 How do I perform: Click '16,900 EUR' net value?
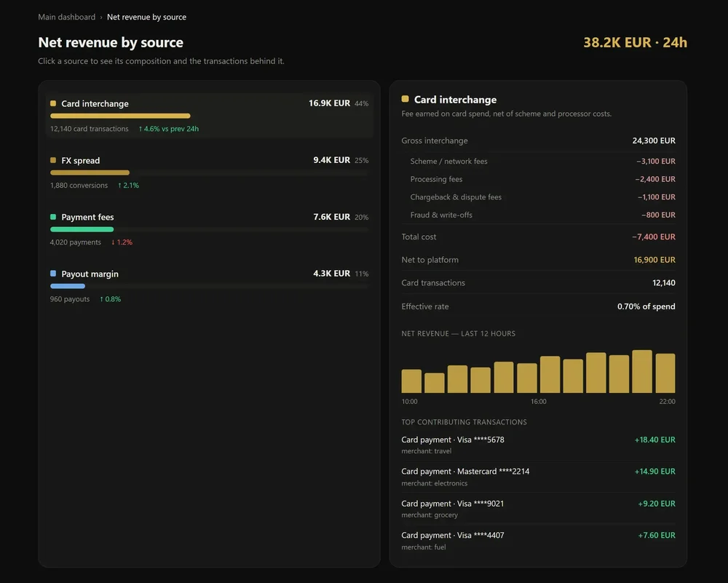tap(654, 259)
